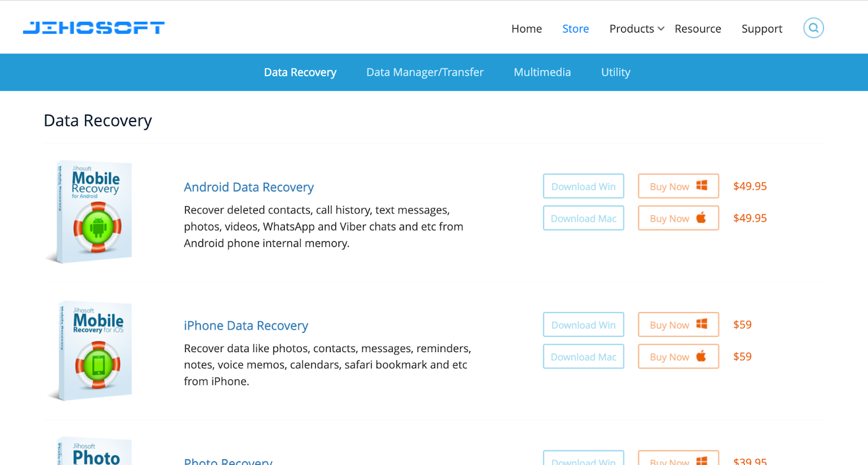
Task: Buy Photo Recovery for Windows
Action: 679,458
